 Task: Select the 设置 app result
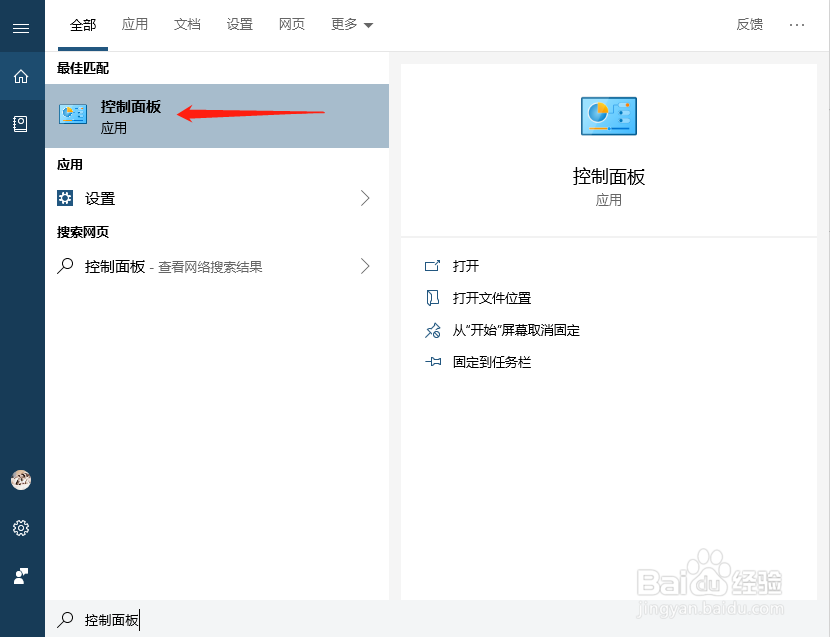coord(217,198)
